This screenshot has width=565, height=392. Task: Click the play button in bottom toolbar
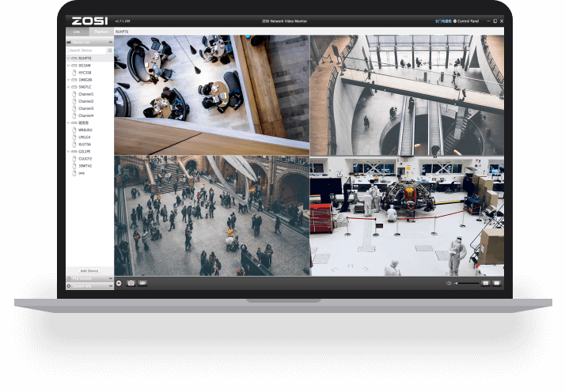pos(119,283)
